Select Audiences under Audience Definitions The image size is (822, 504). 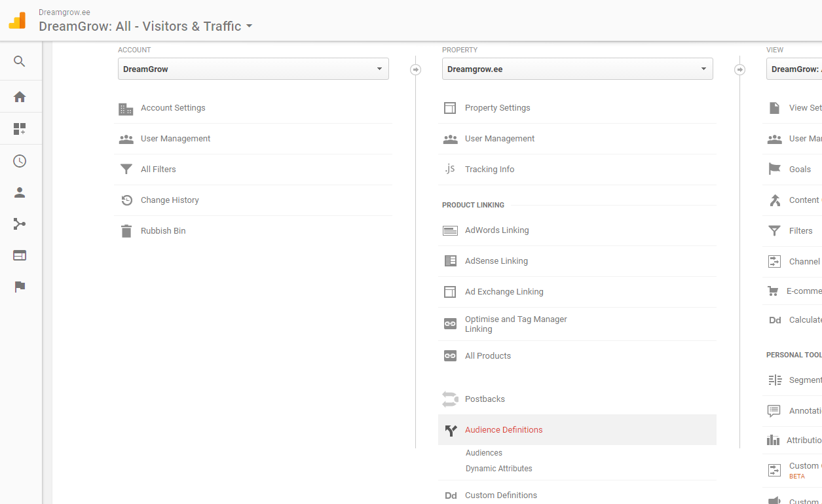[x=484, y=453]
